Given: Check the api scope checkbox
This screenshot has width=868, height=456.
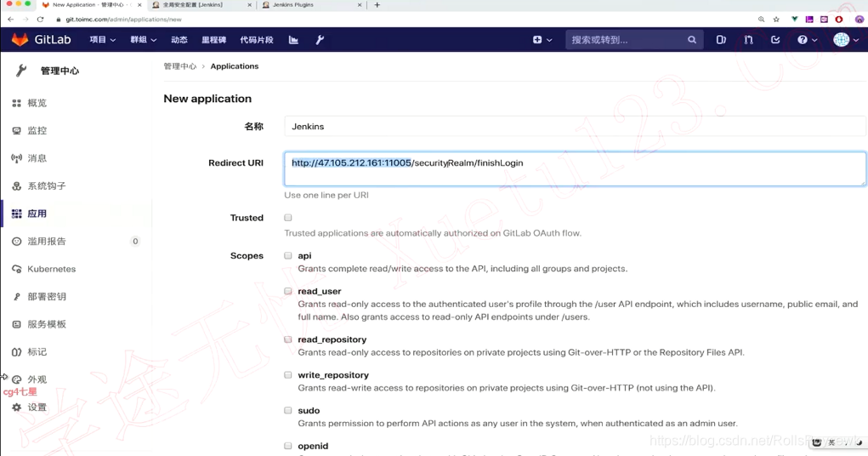Looking at the screenshot, I should coord(288,255).
